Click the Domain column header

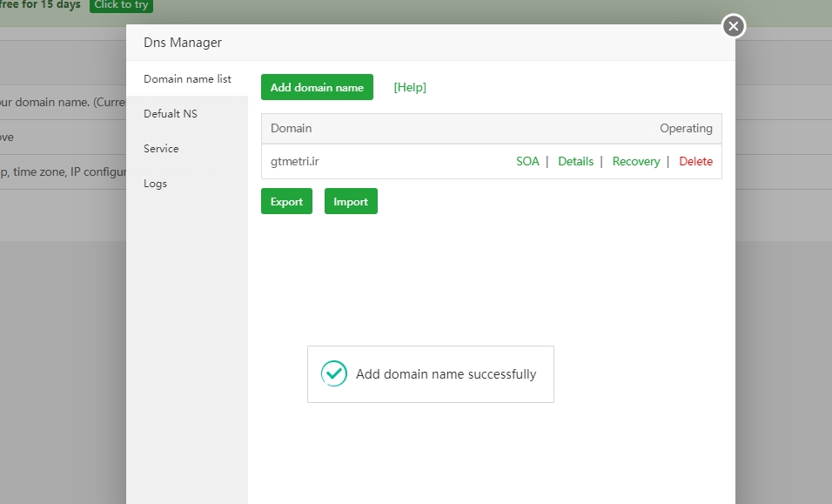click(291, 128)
